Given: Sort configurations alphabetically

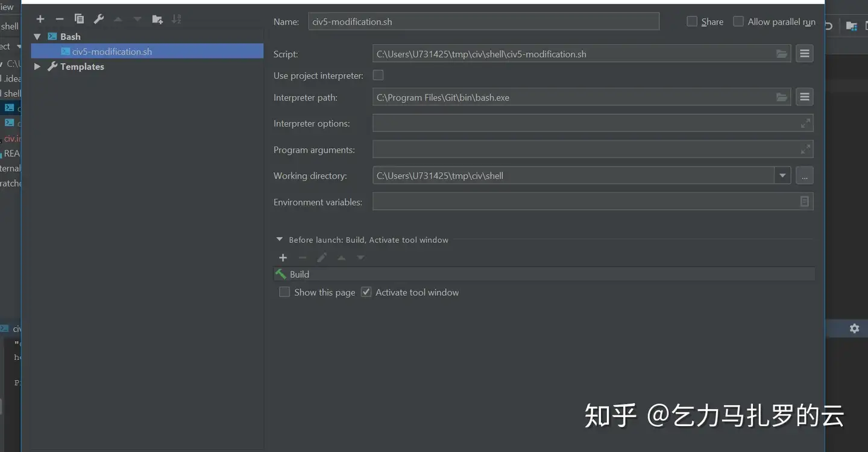Looking at the screenshot, I should 176,19.
